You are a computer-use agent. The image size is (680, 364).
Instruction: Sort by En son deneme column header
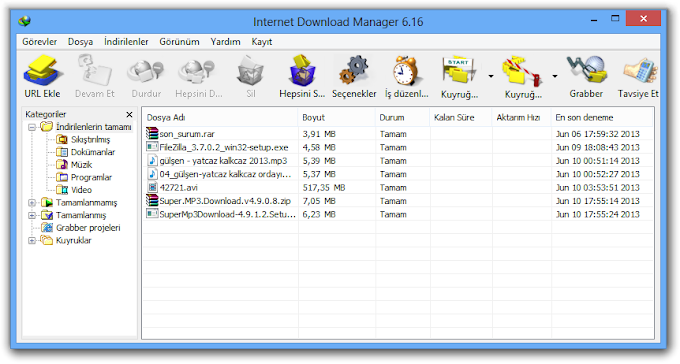tap(602, 117)
